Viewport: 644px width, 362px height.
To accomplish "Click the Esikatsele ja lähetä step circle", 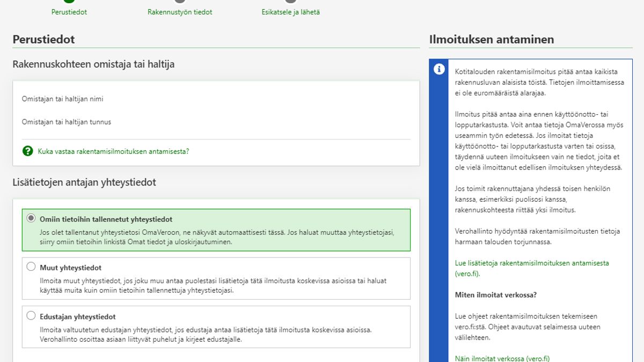I will pos(290,1).
